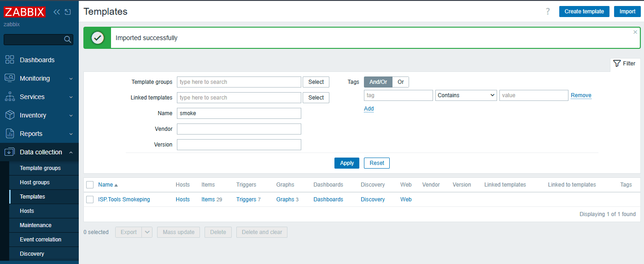Viewport: 644px width, 264px height.
Task: Collapse the sidebar with double-chevron icon
Action: 57,12
